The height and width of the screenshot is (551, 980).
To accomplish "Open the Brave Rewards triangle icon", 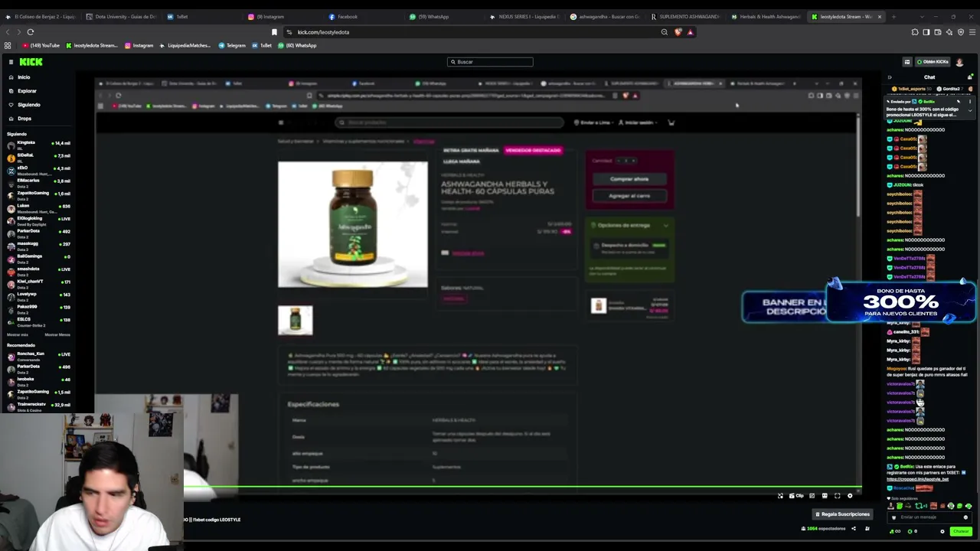I will (x=690, y=32).
